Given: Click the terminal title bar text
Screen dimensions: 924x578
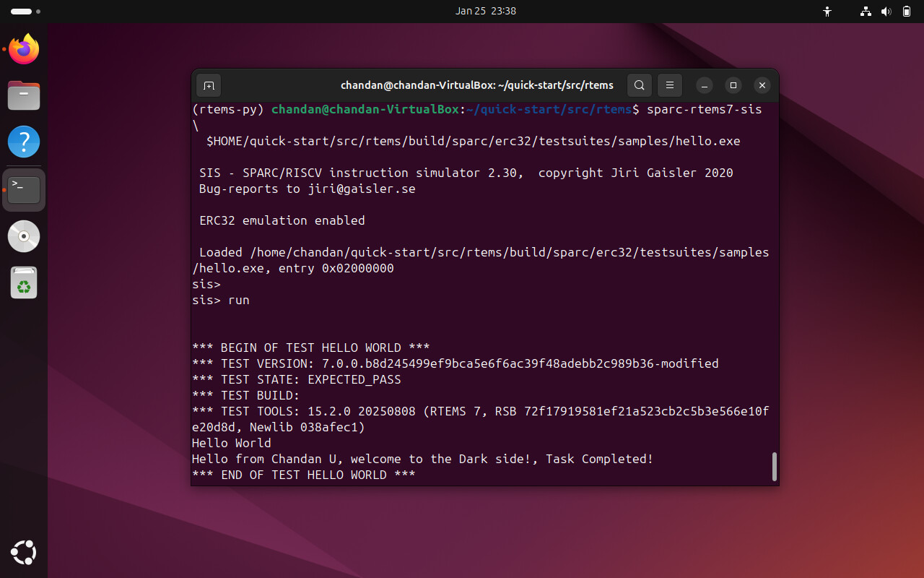Looking at the screenshot, I should (x=476, y=85).
